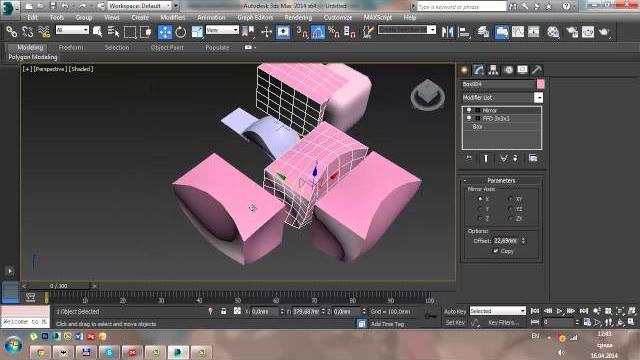Screen dimensions: 640x360
Task: Click the Set Key large key icon
Action: (x=430, y=316)
